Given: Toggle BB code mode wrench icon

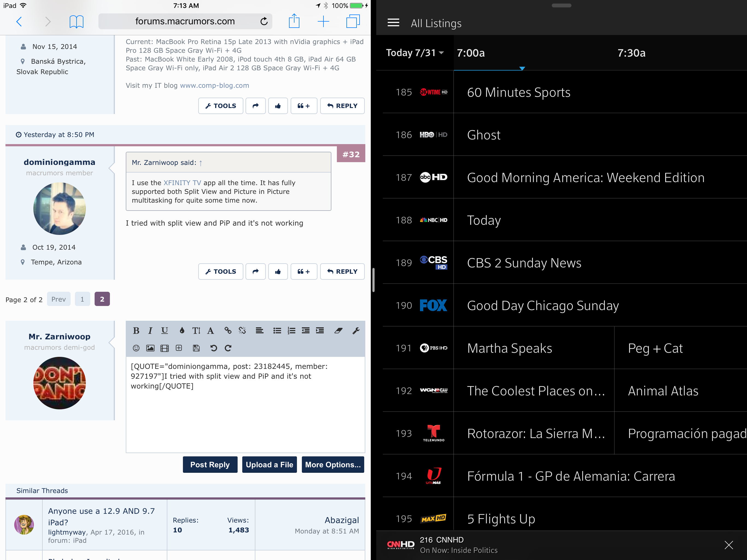Looking at the screenshot, I should (x=356, y=331).
